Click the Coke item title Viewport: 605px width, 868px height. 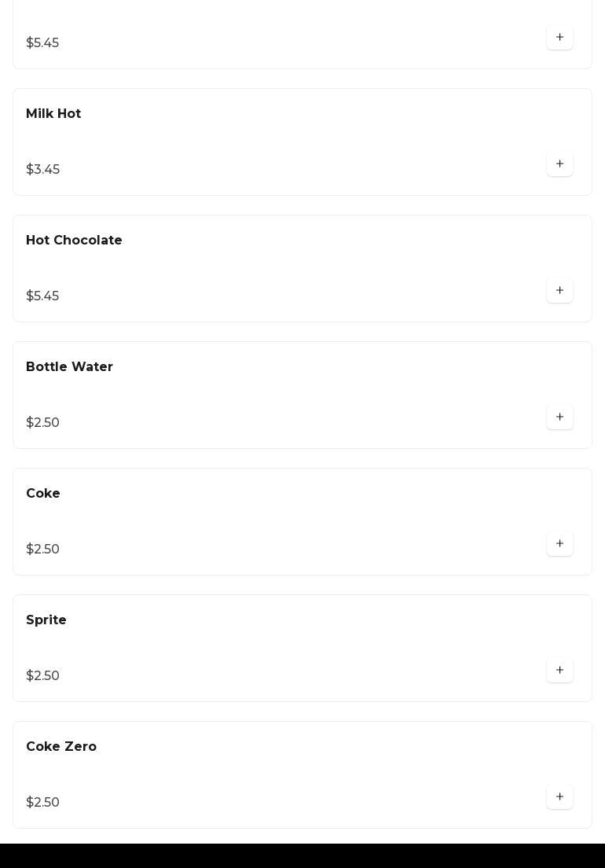pyautogui.click(x=43, y=494)
